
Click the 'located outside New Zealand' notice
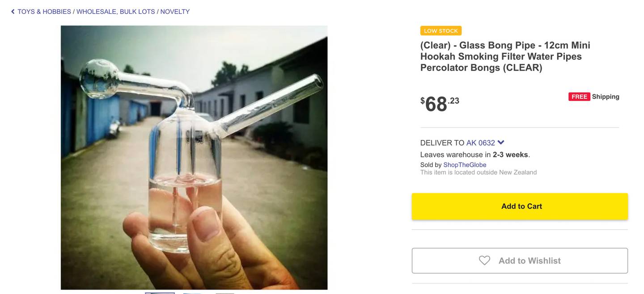[478, 172]
